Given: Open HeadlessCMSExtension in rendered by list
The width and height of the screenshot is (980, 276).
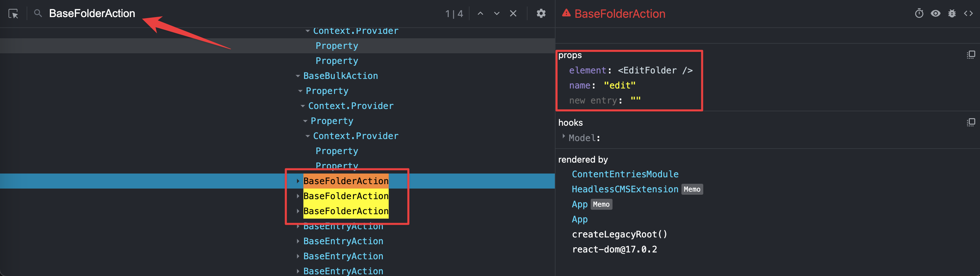Looking at the screenshot, I should [625, 189].
